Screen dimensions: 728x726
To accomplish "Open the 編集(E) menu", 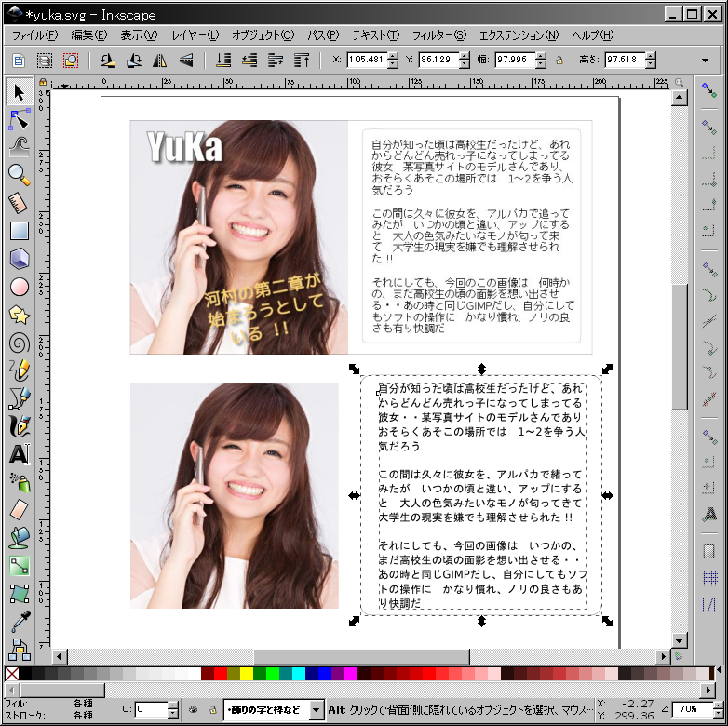I will (88, 35).
